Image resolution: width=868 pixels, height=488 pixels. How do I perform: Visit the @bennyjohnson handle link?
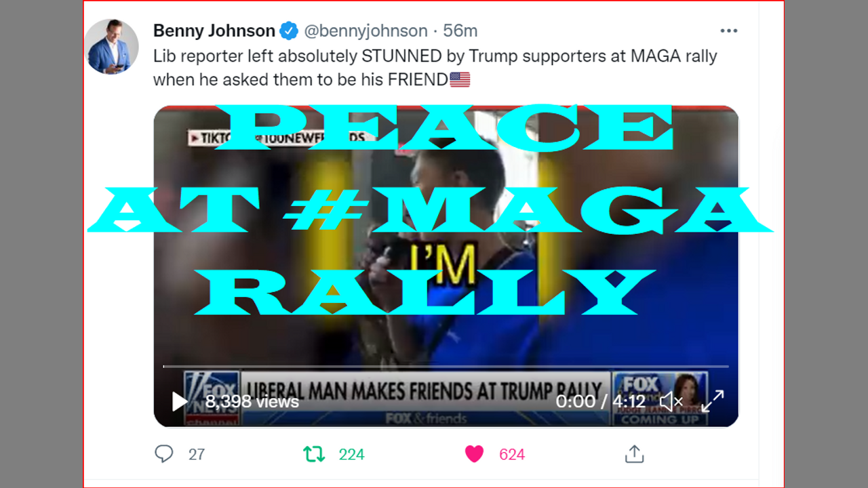coord(366,30)
